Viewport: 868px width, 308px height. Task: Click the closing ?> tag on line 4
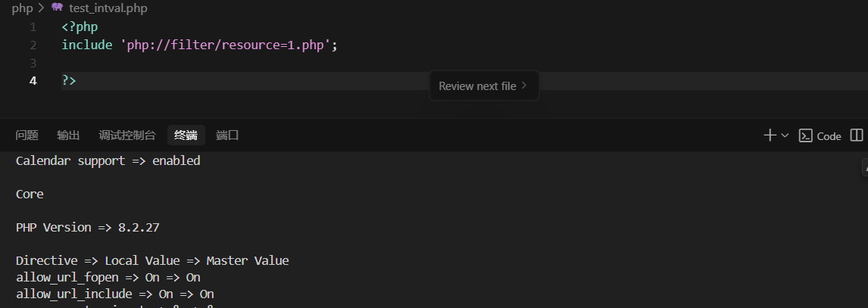(x=69, y=80)
